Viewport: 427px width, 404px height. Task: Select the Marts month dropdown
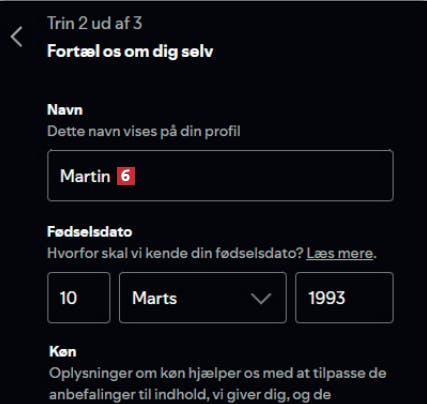coord(203,298)
